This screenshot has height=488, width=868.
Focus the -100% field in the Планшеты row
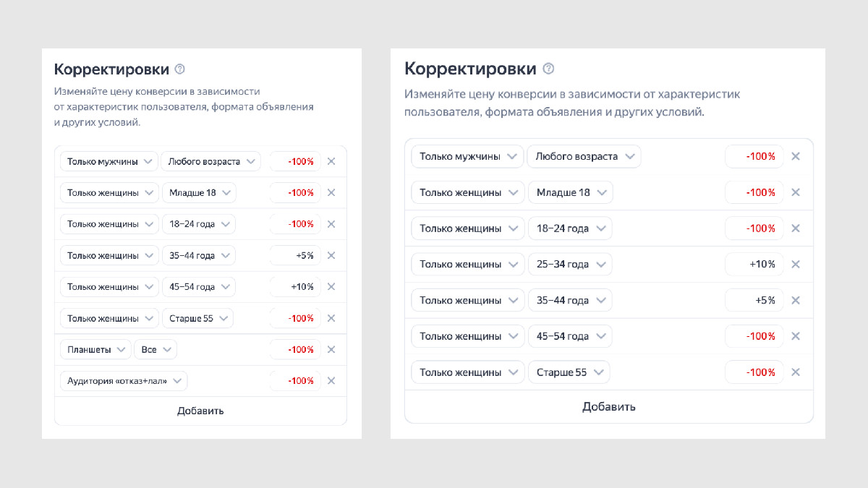coord(295,349)
